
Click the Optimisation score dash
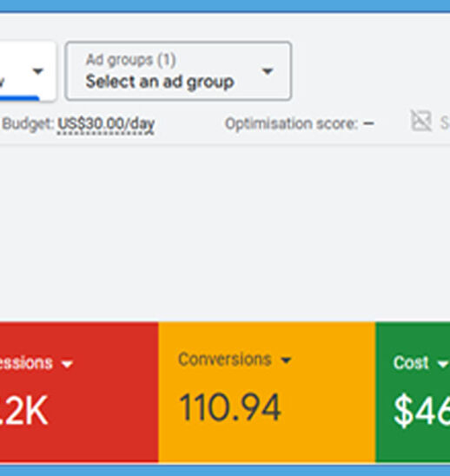pyautogui.click(x=368, y=123)
